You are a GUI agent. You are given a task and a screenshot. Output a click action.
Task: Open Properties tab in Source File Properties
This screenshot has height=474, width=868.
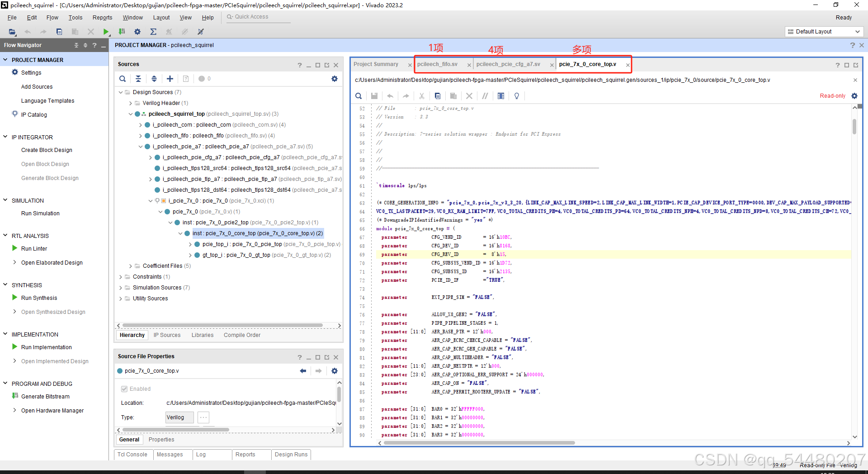click(161, 440)
